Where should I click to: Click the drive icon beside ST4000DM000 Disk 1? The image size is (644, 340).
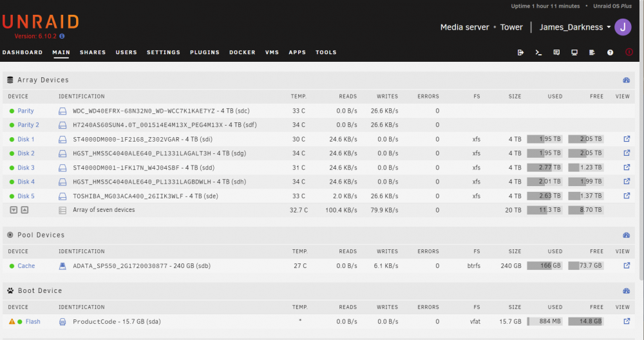click(x=62, y=140)
